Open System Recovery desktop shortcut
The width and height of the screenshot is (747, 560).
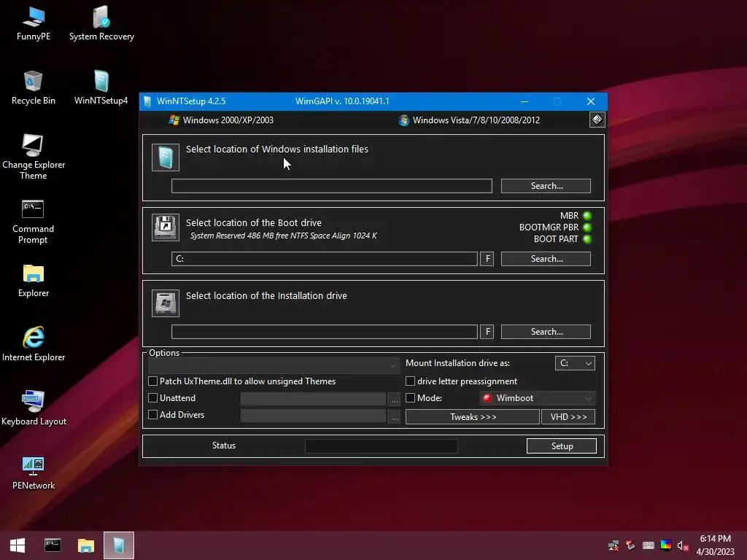click(101, 24)
